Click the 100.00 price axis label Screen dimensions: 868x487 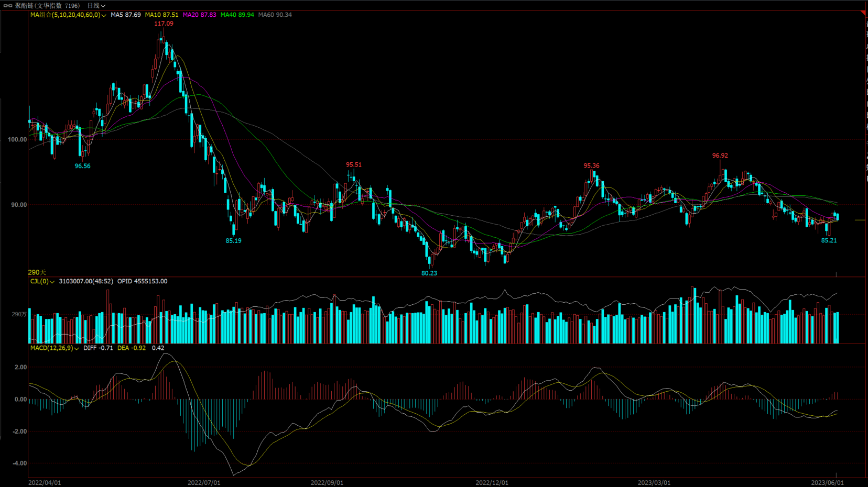(x=17, y=139)
